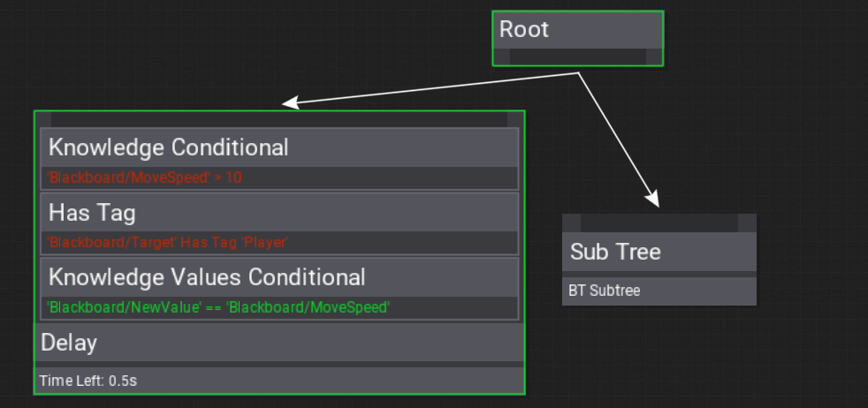Click the Sub Tree node's top input pin

click(x=659, y=223)
